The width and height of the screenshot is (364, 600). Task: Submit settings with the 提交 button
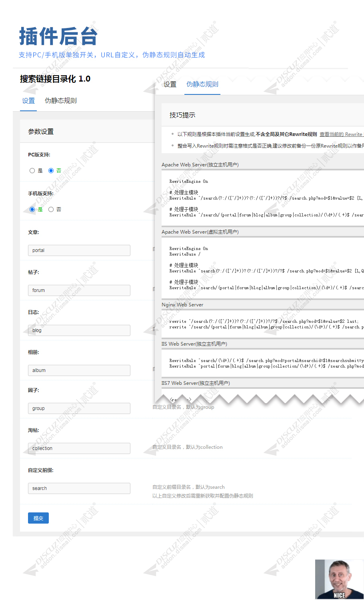pyautogui.click(x=38, y=518)
